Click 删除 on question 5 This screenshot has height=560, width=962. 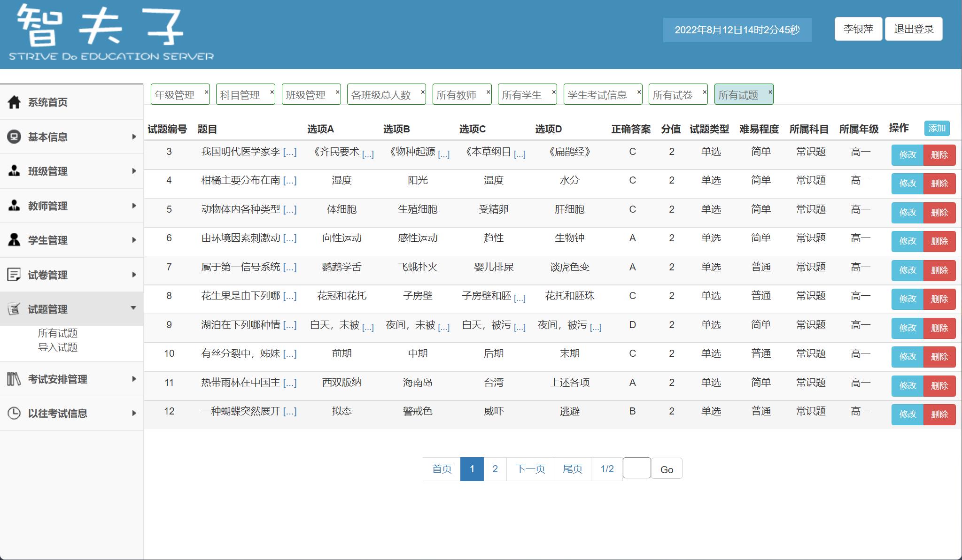[x=940, y=212]
